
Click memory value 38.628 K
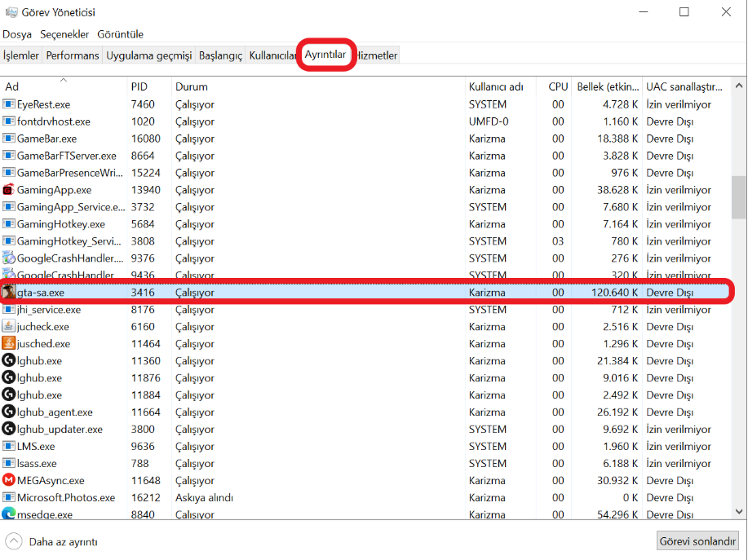click(x=617, y=190)
